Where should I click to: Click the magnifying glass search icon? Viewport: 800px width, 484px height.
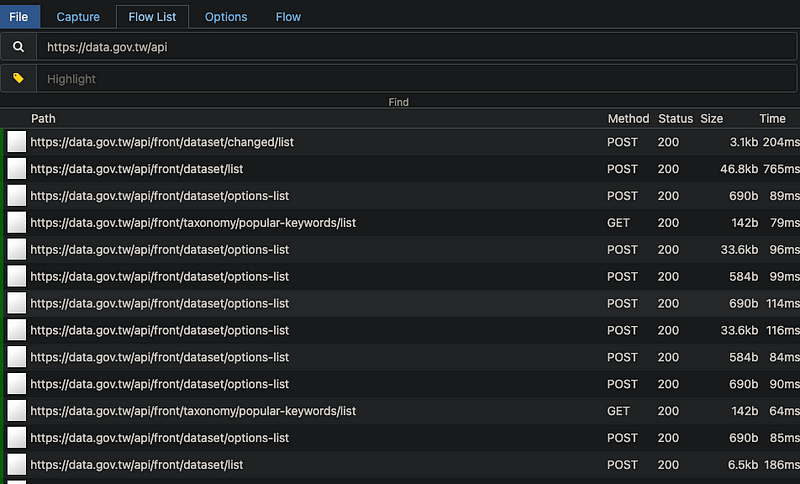click(18, 46)
